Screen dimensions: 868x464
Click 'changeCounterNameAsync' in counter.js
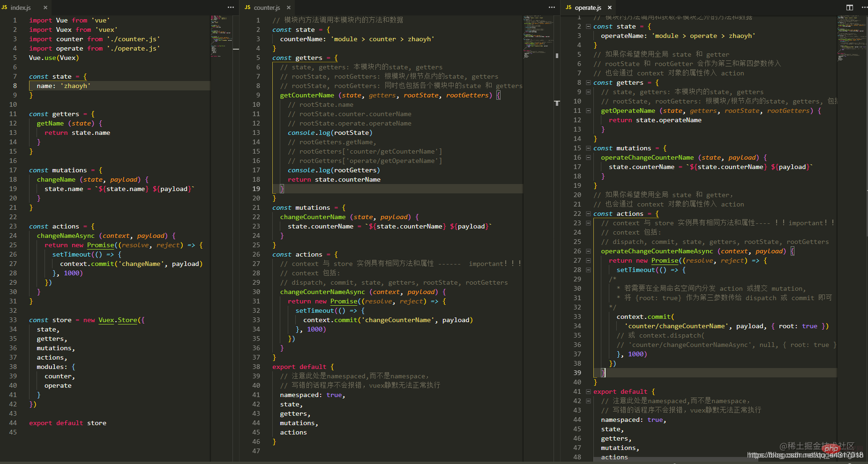322,292
